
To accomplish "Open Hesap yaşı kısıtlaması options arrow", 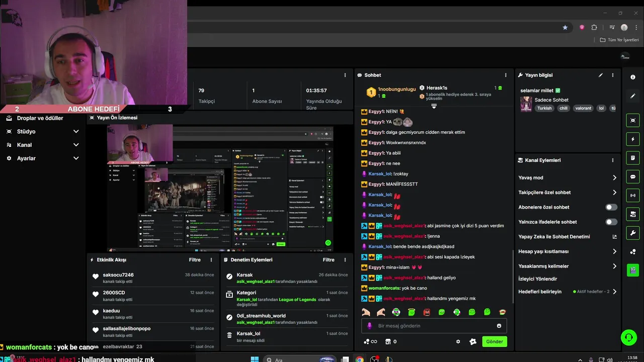I will click(614, 251).
